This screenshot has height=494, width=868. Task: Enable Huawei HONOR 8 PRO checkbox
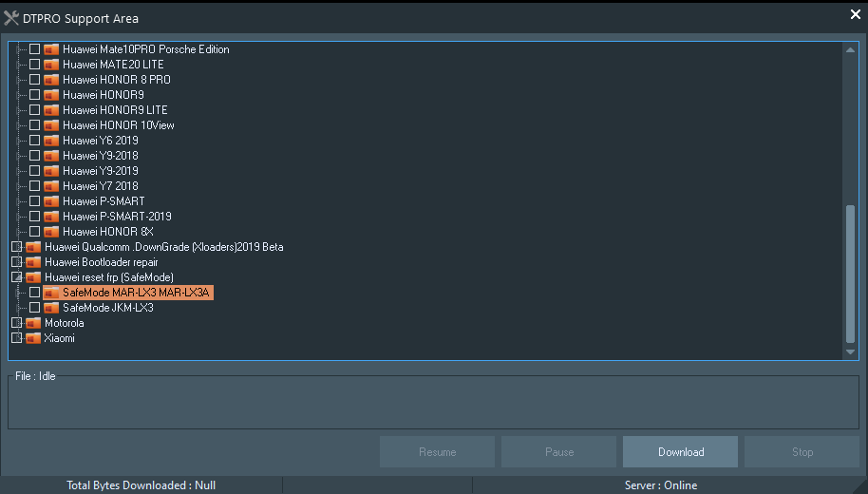point(34,80)
